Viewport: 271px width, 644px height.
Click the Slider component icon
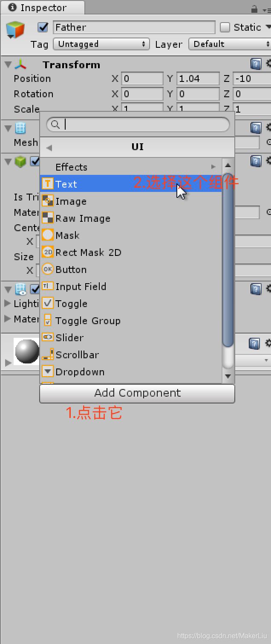[x=48, y=337]
